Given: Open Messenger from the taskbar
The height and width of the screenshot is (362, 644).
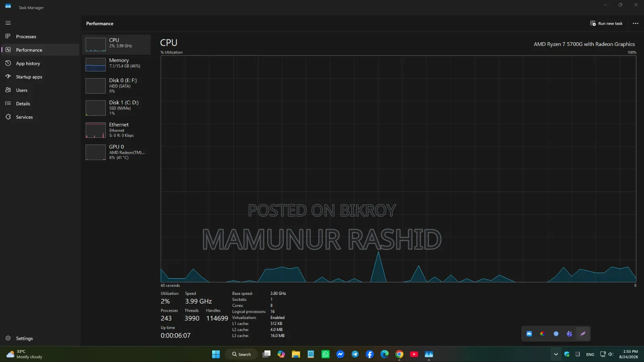Looking at the screenshot, I should coord(340,354).
